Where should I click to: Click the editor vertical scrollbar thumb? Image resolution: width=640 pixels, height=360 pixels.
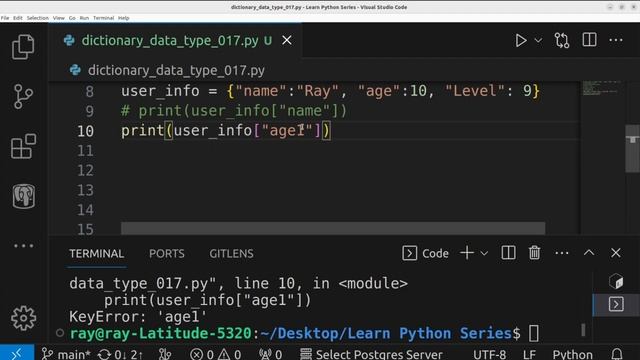point(632,149)
